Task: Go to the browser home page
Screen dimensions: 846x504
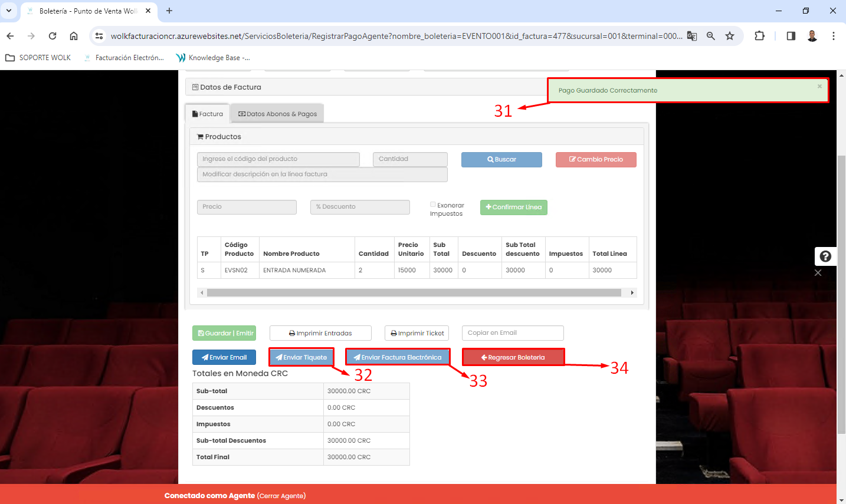Action: [74, 36]
